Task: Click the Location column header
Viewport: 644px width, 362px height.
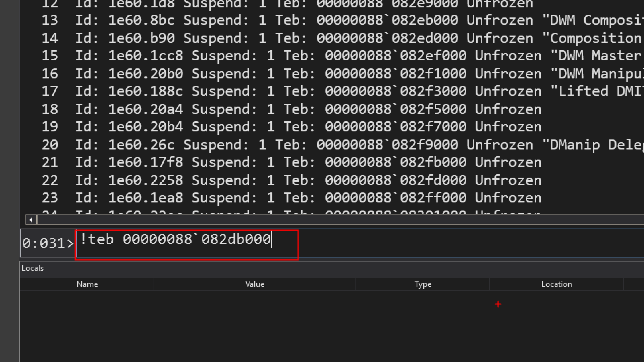Action: click(x=556, y=284)
